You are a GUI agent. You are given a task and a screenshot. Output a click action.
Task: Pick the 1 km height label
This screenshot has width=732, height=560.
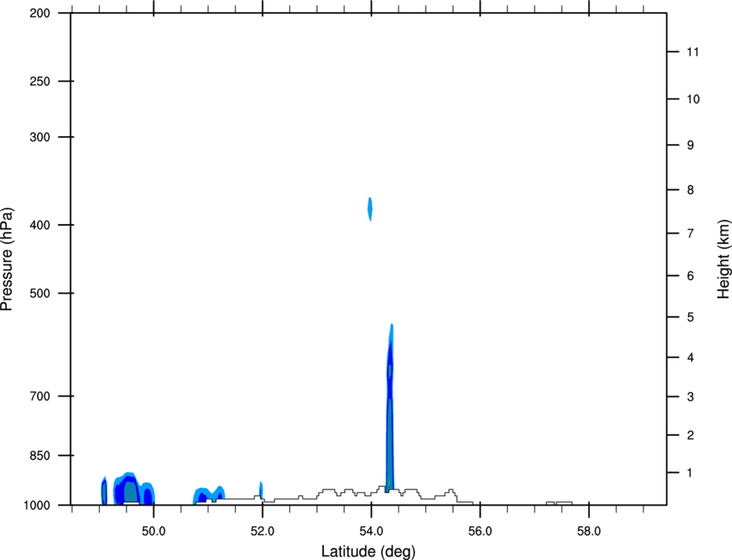point(690,473)
